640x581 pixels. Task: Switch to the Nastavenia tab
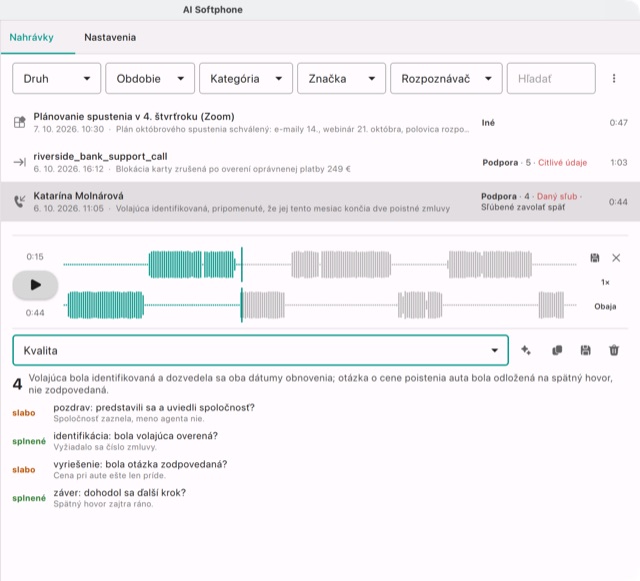pos(110,37)
